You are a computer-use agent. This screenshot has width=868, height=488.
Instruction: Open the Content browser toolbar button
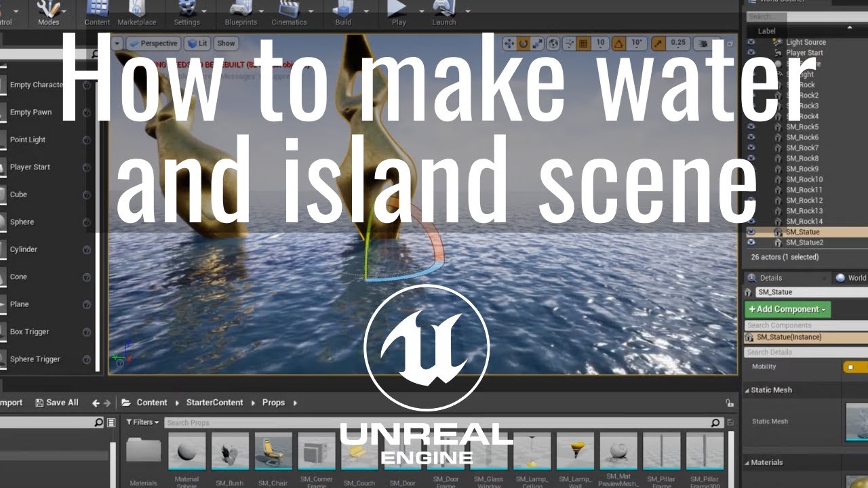coord(97,13)
